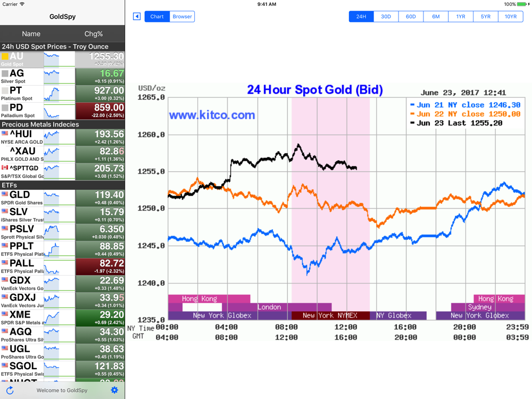Click the AG price 16.67 cell

point(100,77)
